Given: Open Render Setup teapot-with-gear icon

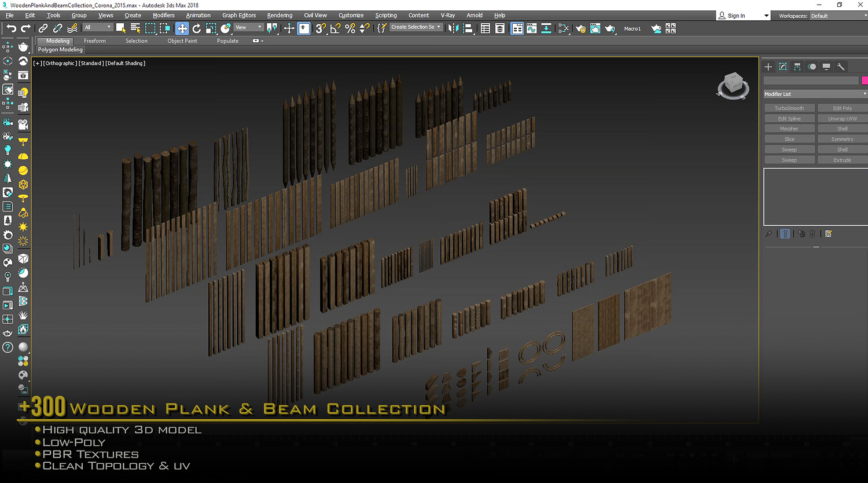Looking at the screenshot, I should click(581, 28).
